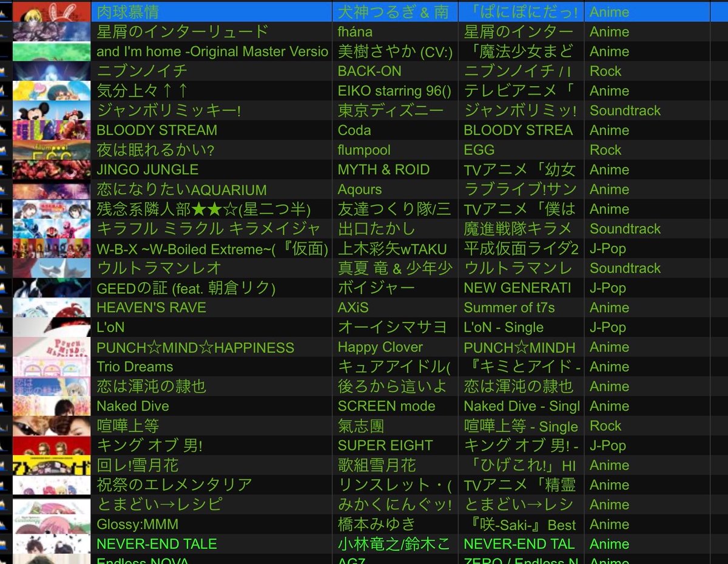
Task: Click the artist flumpool
Action: tap(364, 150)
